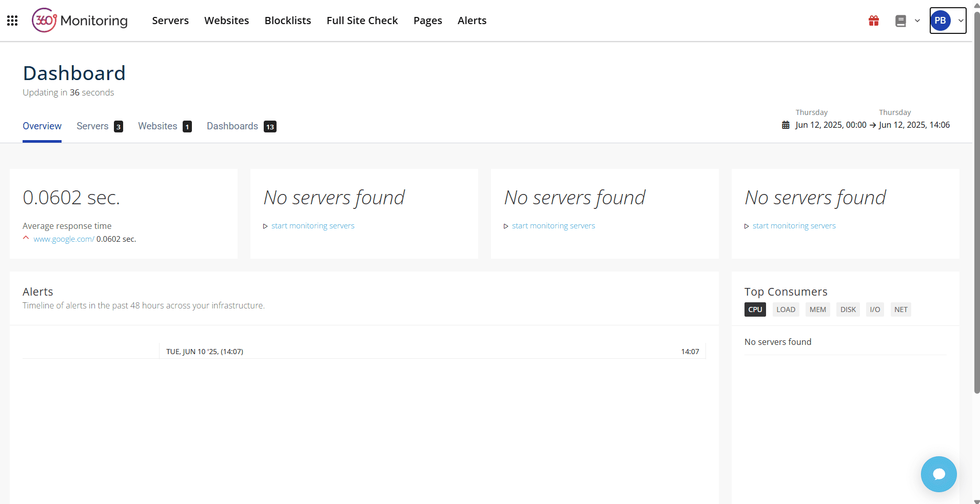This screenshot has width=980, height=504.
Task: Open the Blocklists menu
Action: tap(288, 21)
